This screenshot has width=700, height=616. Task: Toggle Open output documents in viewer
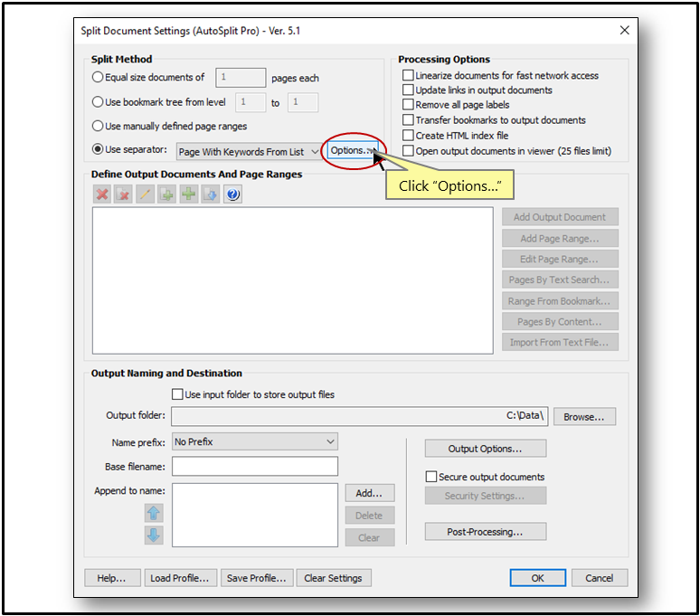click(x=408, y=150)
